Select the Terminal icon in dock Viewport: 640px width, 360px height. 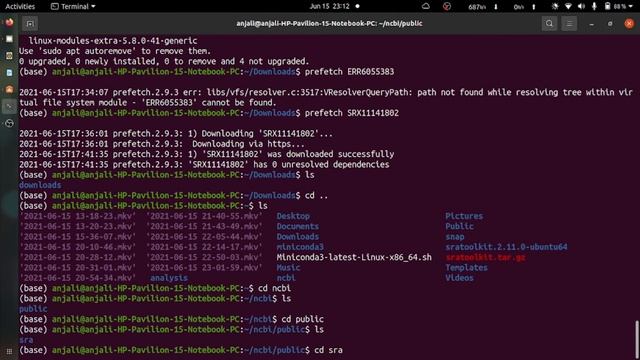(x=9, y=107)
